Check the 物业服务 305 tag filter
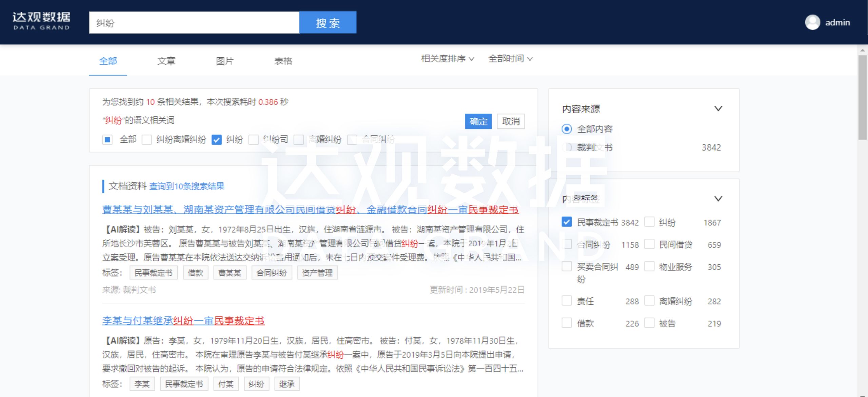Image resolution: width=868 pixels, height=397 pixels. [x=649, y=266]
